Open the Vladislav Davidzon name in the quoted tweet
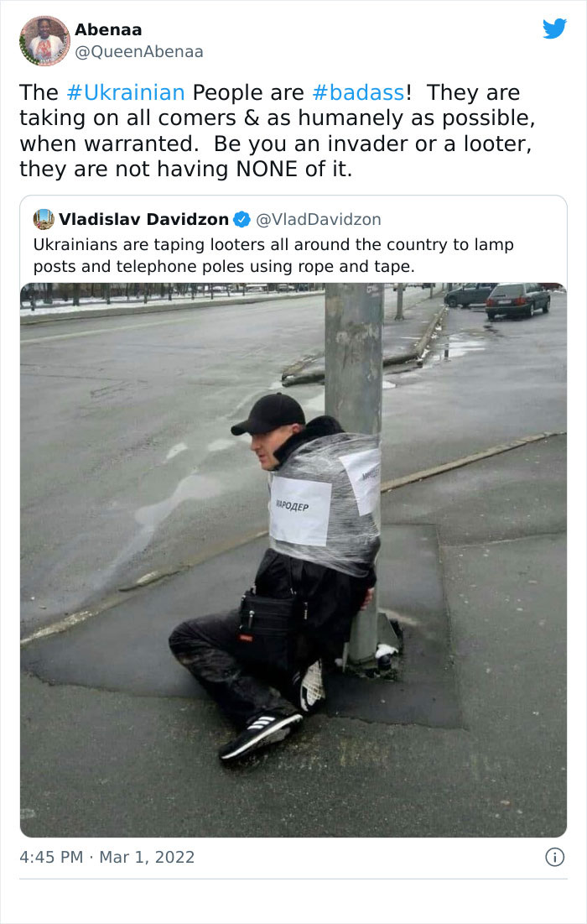This screenshot has width=587, height=924. point(143,219)
